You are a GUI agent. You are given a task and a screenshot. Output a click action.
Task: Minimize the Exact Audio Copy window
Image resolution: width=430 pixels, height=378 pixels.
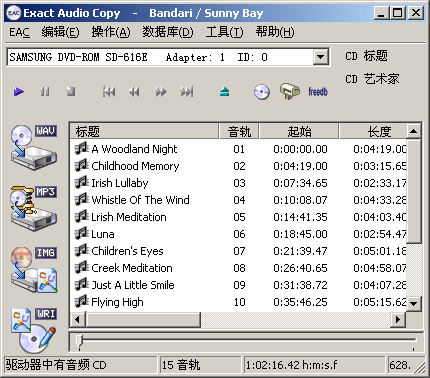click(x=381, y=13)
